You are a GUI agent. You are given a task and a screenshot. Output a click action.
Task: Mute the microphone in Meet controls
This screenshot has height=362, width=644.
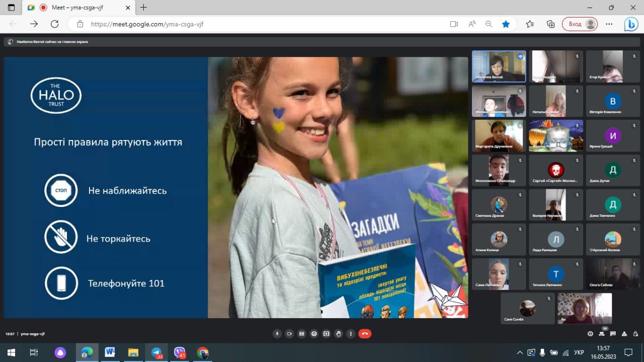(277, 334)
